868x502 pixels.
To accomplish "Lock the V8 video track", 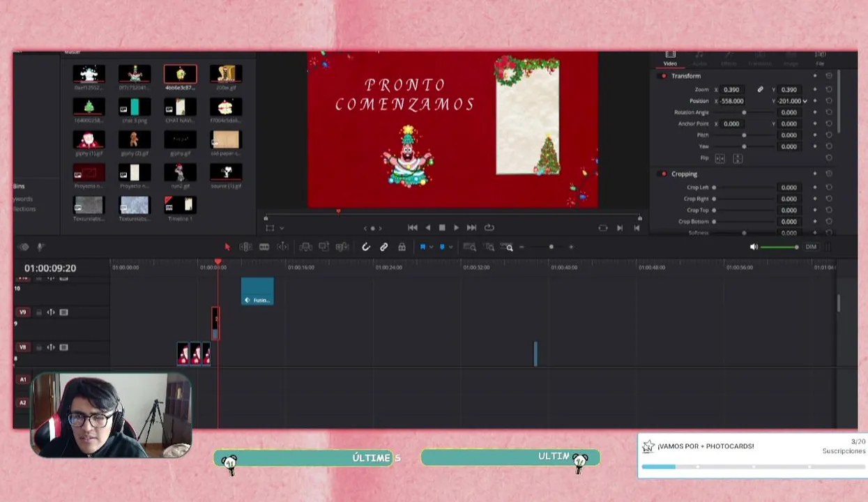I will [39, 347].
